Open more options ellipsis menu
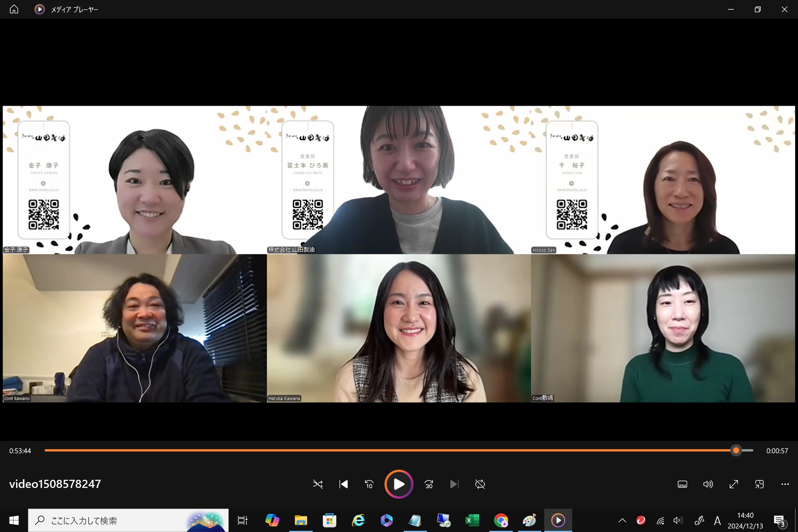Image resolution: width=798 pixels, height=532 pixels. click(x=784, y=484)
